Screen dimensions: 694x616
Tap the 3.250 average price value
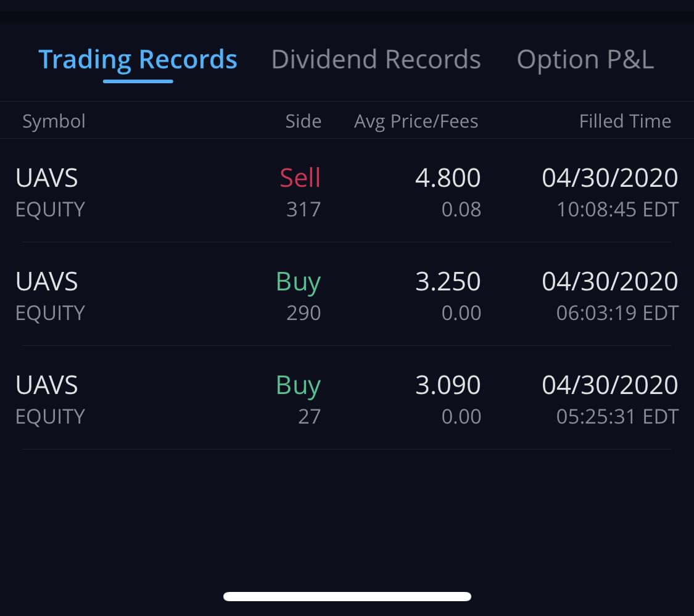pos(447,282)
